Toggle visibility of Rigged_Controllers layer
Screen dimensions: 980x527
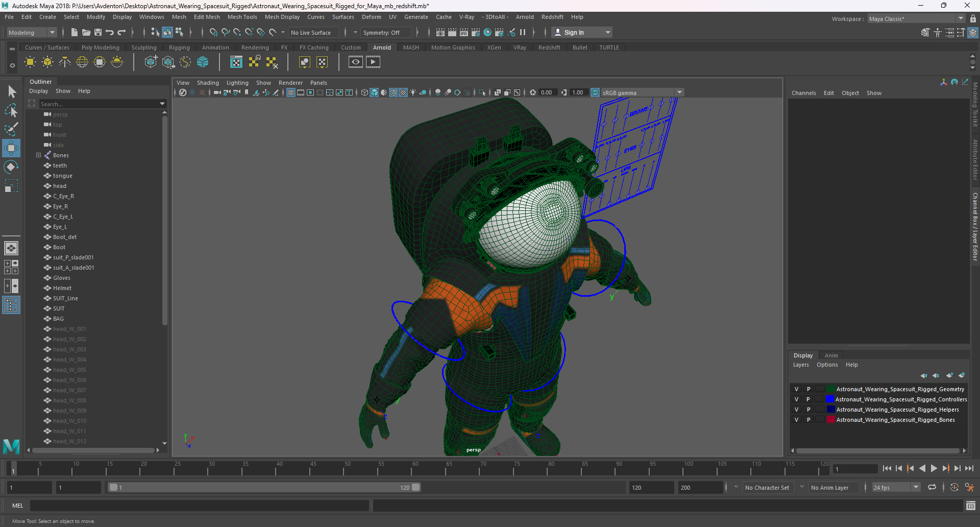(x=796, y=399)
